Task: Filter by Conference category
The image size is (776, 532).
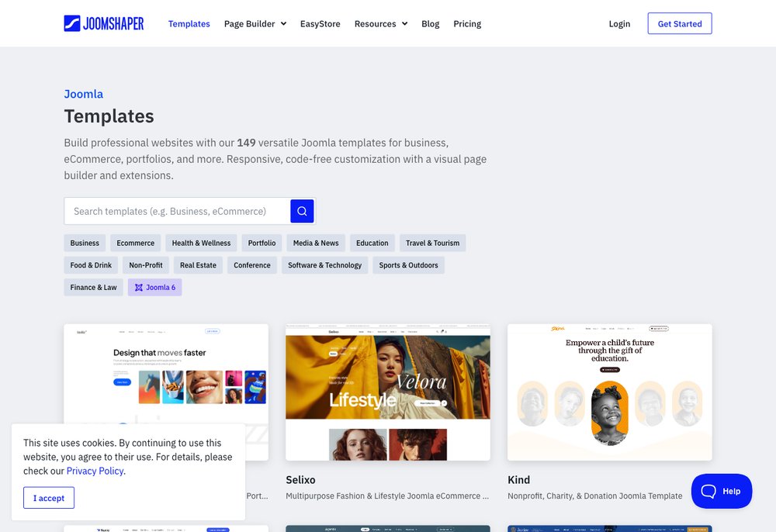Action: [x=252, y=265]
